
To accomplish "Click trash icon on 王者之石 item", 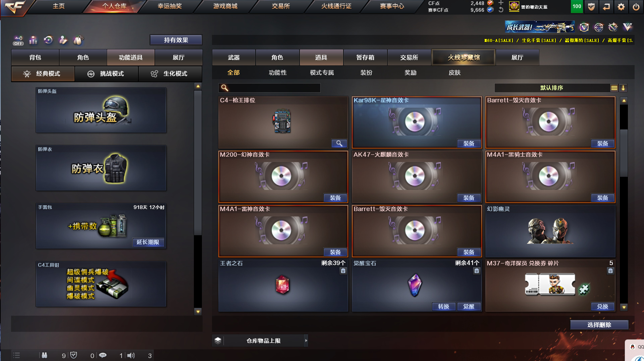I will (x=343, y=271).
